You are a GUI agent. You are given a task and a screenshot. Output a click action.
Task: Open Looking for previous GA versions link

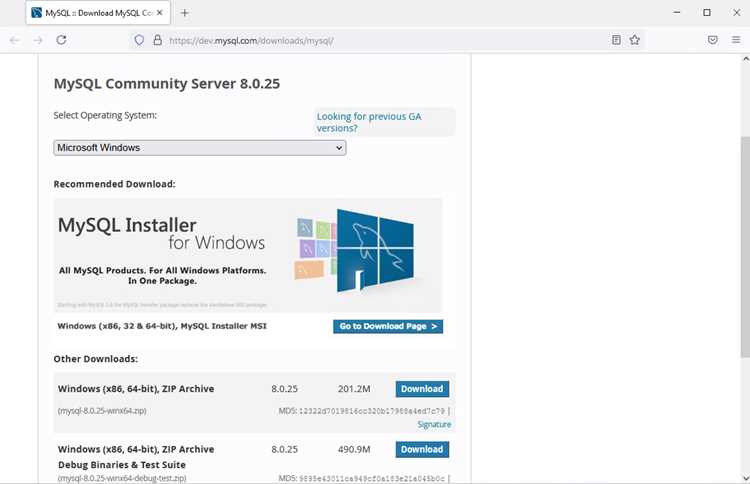point(369,122)
